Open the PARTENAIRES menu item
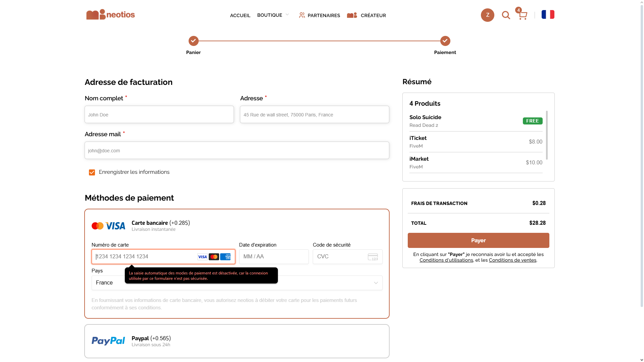Image resolution: width=644 pixels, height=362 pixels. (x=319, y=15)
